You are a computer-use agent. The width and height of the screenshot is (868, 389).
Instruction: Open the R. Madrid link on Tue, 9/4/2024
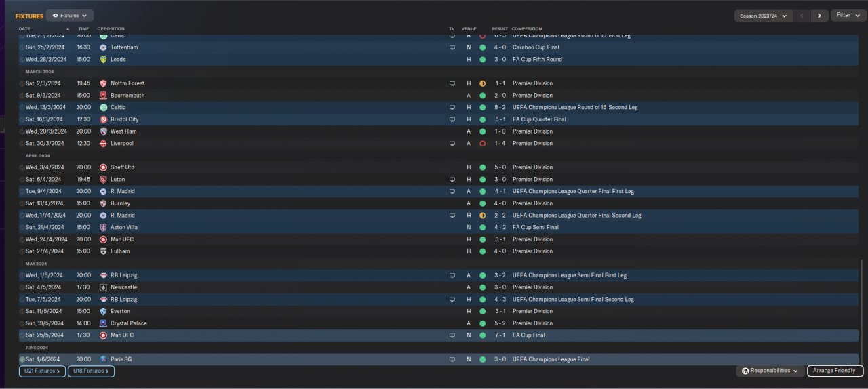coord(123,192)
